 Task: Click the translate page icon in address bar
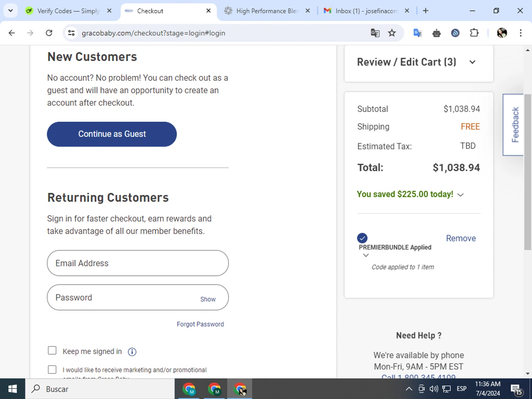(x=375, y=33)
